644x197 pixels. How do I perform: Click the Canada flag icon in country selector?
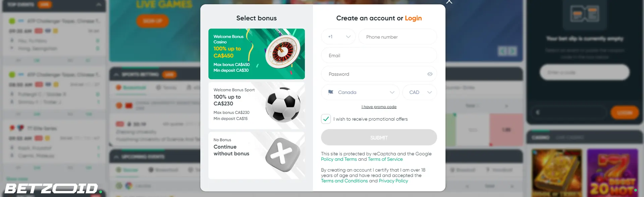coord(331,92)
